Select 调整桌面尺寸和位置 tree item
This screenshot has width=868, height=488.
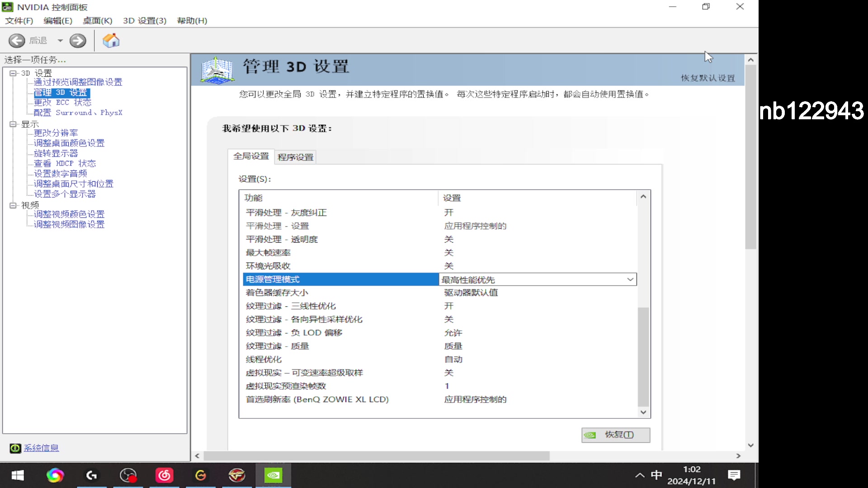(74, 184)
